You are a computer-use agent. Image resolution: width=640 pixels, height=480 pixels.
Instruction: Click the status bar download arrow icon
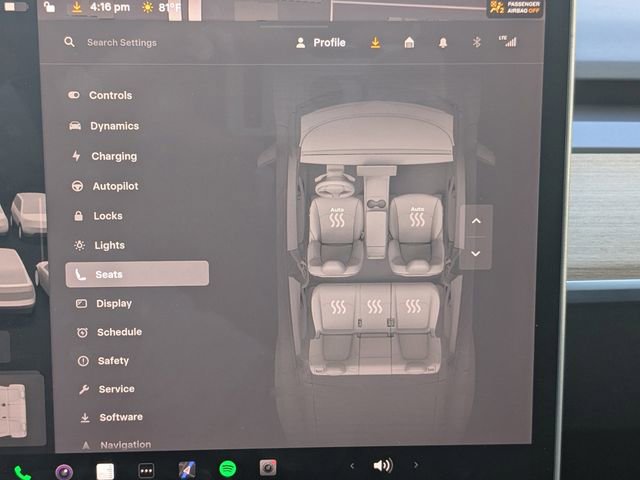click(x=76, y=7)
